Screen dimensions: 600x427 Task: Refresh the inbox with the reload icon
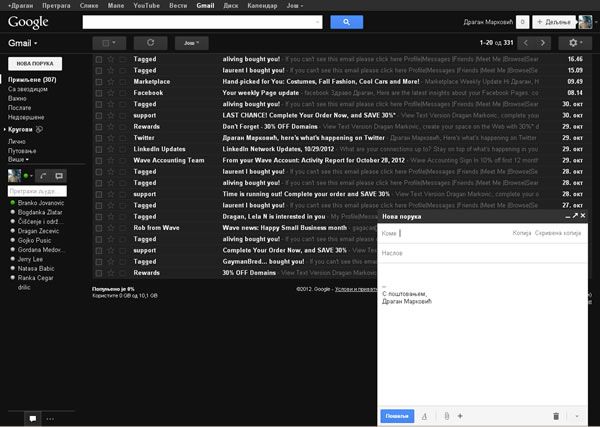(x=150, y=43)
